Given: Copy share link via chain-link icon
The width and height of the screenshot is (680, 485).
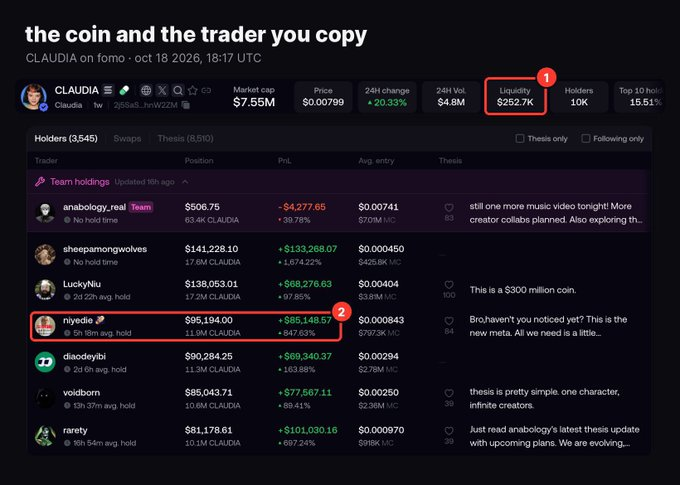Looking at the screenshot, I should [x=206, y=90].
